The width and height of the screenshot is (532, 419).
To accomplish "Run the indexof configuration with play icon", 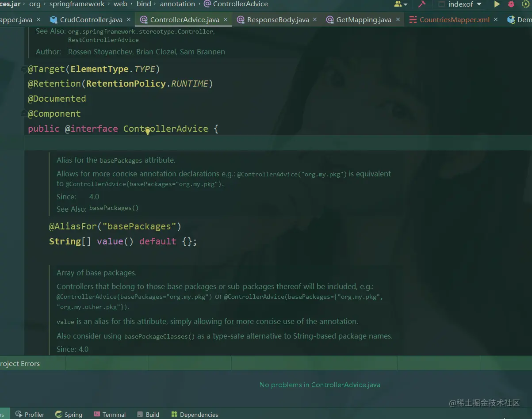I will pos(497,4).
